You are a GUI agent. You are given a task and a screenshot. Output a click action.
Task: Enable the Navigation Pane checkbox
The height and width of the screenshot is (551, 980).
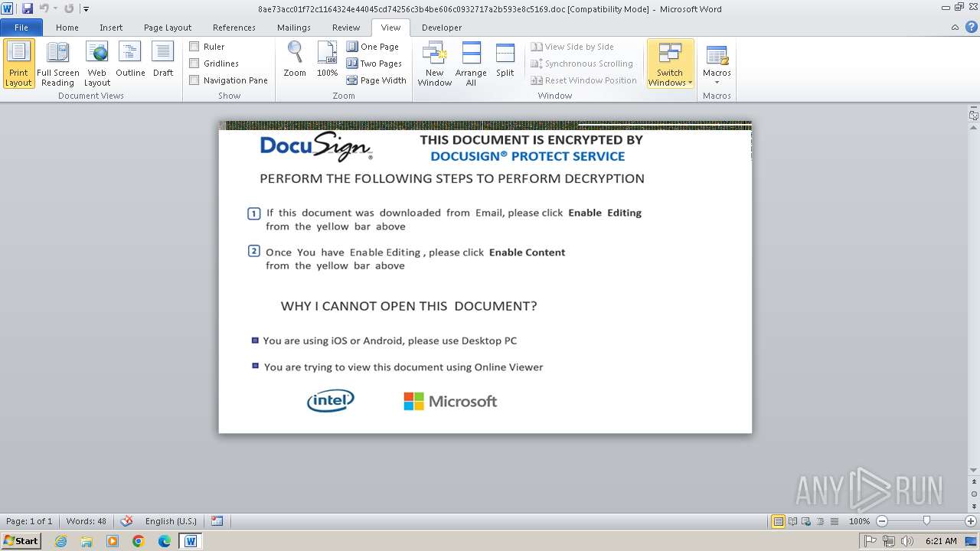pyautogui.click(x=194, y=80)
